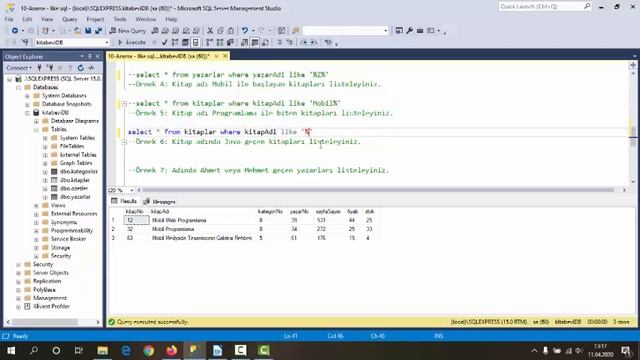Open the Query menu
Screen dimensions: 640x360
coord(69,19)
